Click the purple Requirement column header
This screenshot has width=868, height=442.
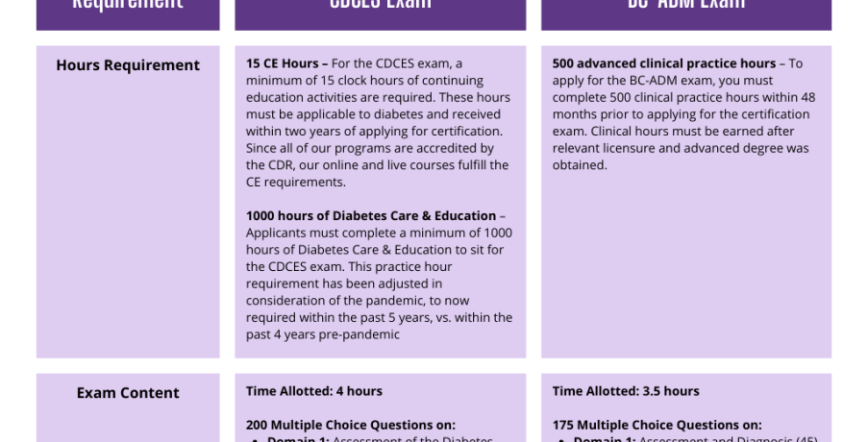tap(128, 10)
